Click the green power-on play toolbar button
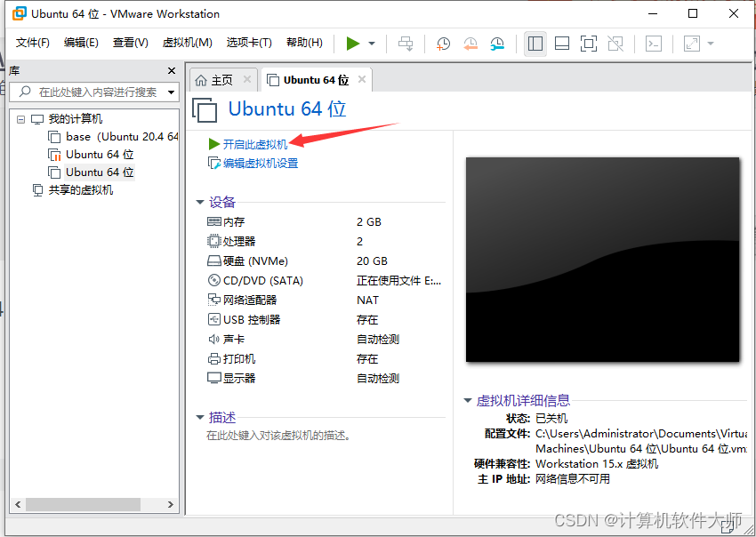 [x=353, y=44]
